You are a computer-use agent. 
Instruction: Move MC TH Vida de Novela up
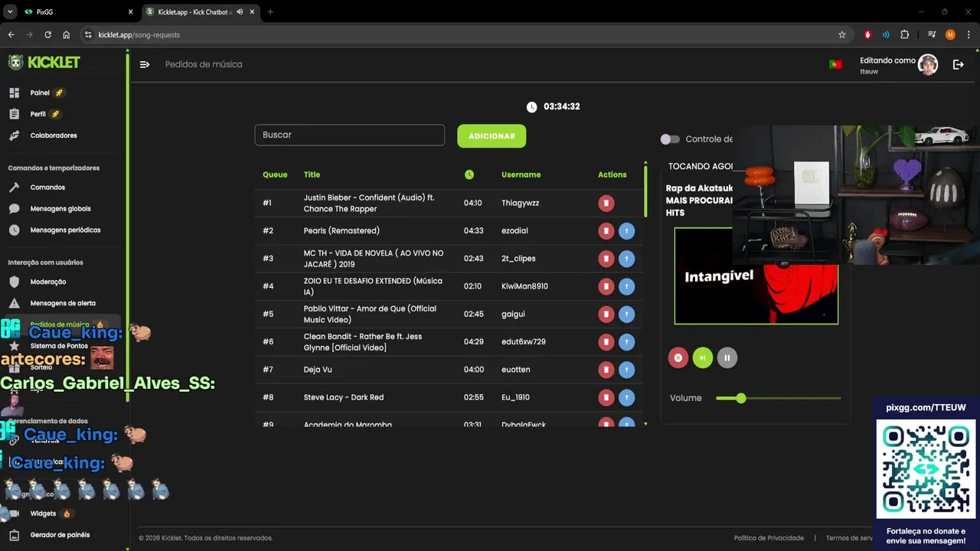626,259
